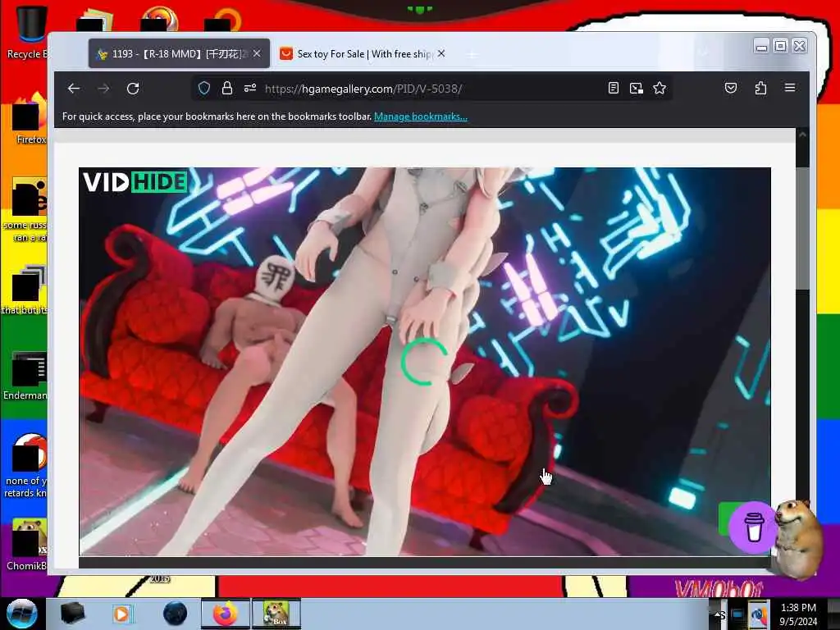The image size is (840, 630).
Task: Go back to the previous page
Action: [x=74, y=89]
